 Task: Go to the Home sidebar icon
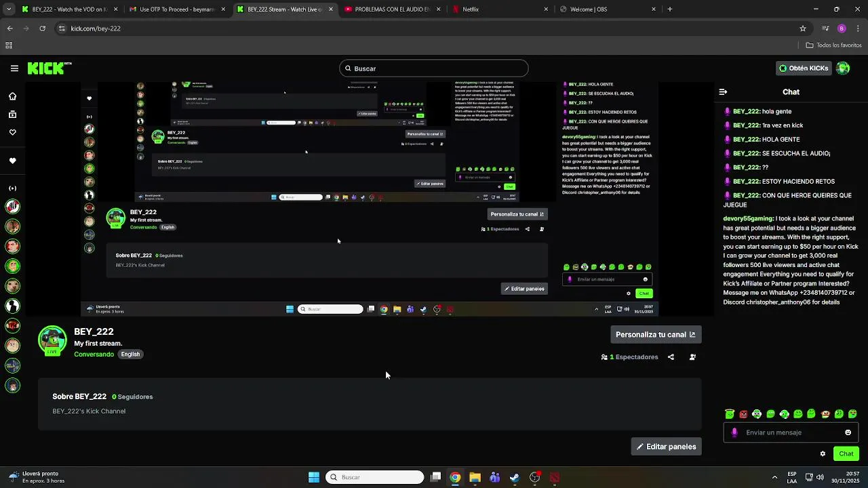12,96
